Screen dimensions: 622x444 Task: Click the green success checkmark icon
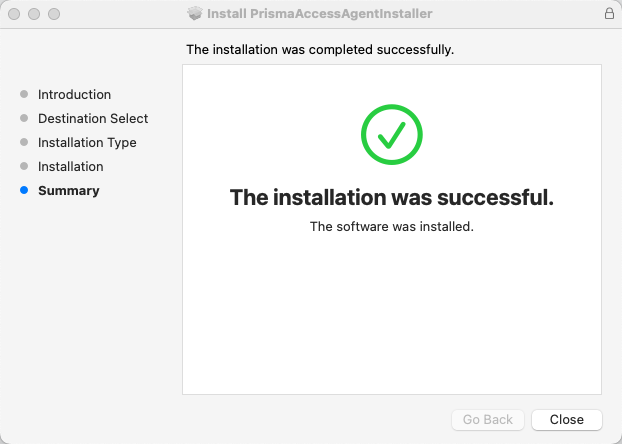[392, 135]
